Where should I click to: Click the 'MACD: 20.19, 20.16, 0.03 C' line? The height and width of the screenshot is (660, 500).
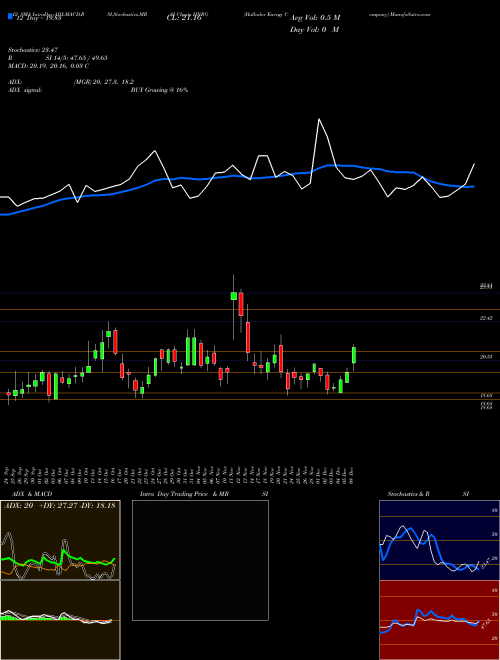tap(48, 66)
